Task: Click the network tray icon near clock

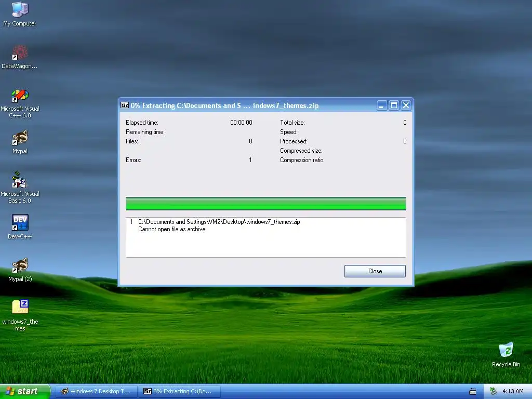Action: (493, 391)
